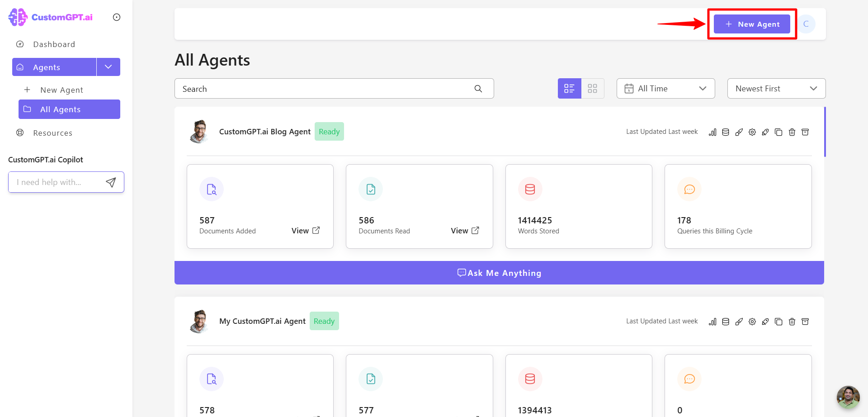Expand the Agents menu chevron
868x417 pixels.
click(x=108, y=67)
